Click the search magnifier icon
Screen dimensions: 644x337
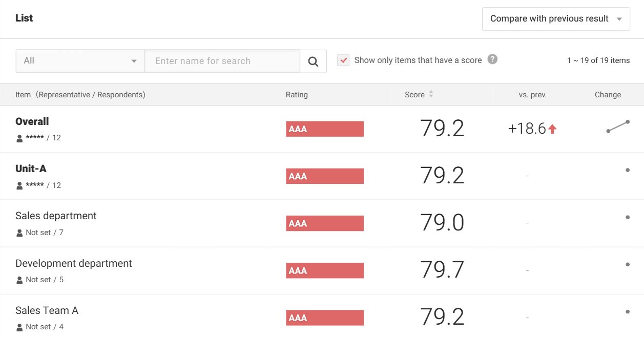313,61
